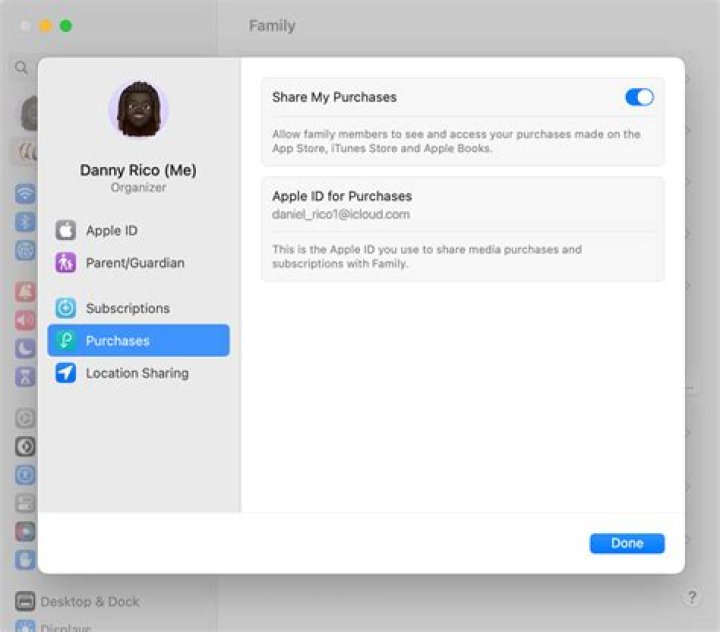Open Focus moon icon in background sidebar

coord(25,349)
